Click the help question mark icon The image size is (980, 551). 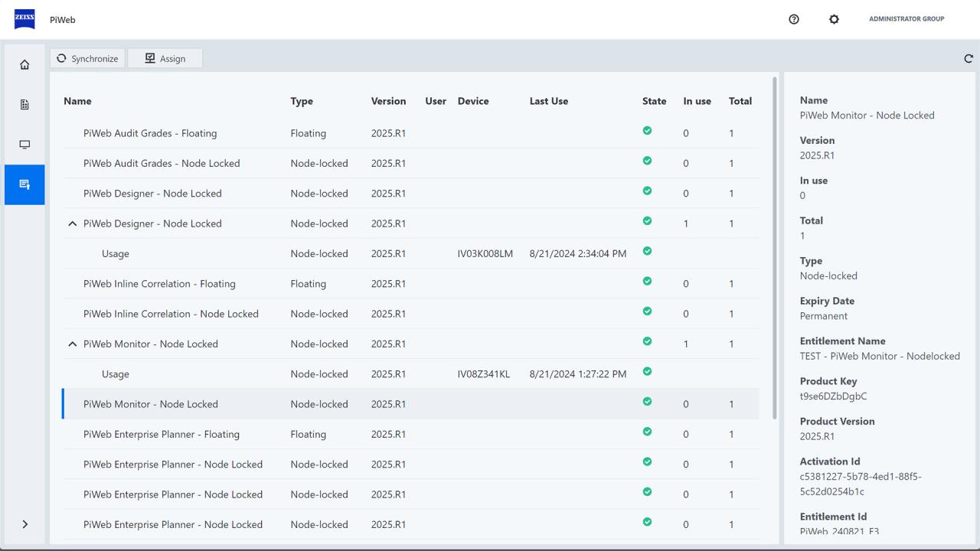pos(794,19)
